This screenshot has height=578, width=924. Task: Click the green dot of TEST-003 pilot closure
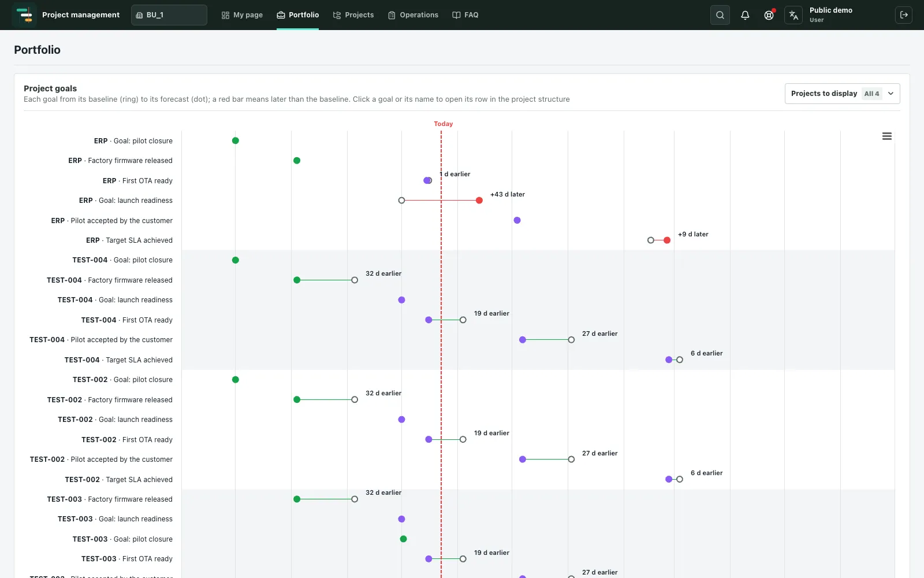[x=404, y=539]
